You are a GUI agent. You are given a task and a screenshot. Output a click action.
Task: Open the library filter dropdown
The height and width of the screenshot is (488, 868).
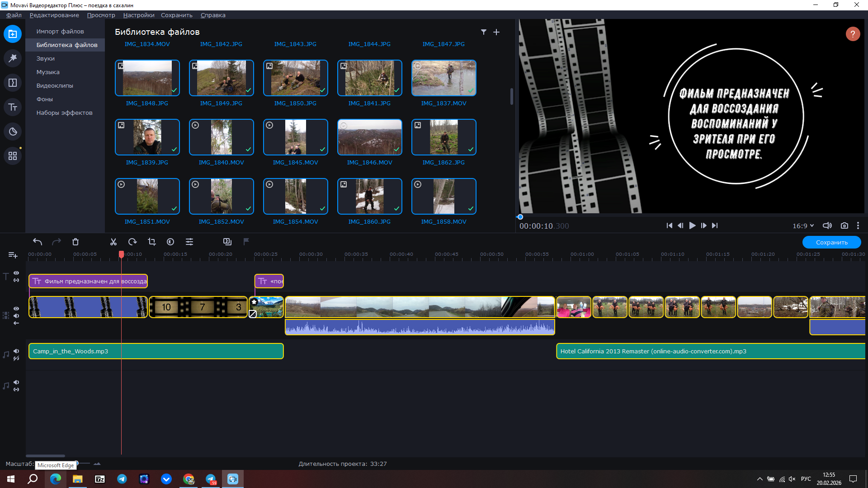tap(483, 32)
